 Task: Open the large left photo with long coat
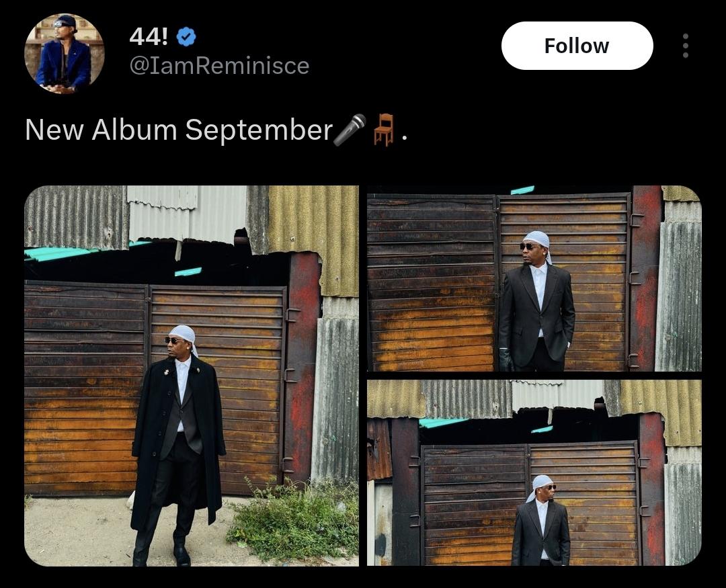[x=192, y=375]
